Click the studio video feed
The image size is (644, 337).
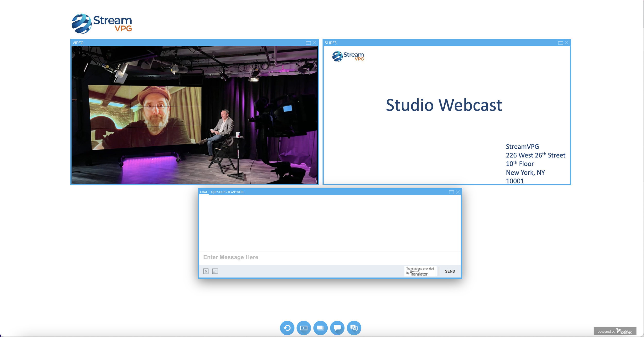[x=194, y=115]
